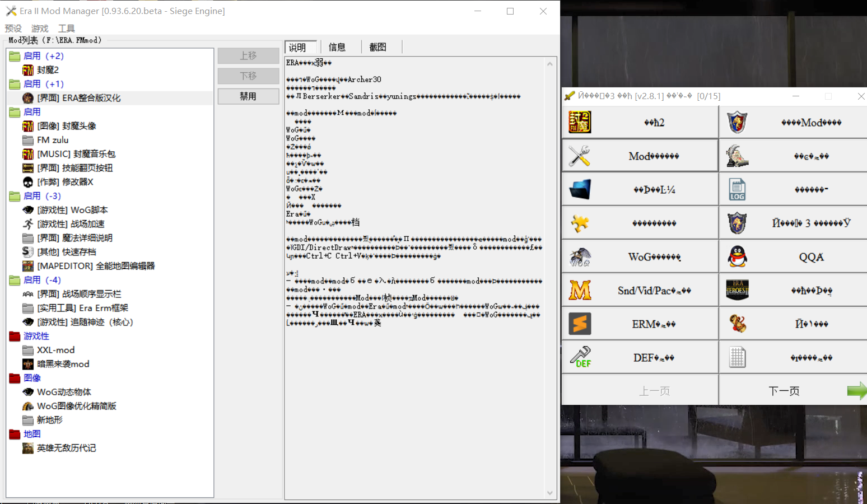Switch to the 说明 tab

(301, 48)
